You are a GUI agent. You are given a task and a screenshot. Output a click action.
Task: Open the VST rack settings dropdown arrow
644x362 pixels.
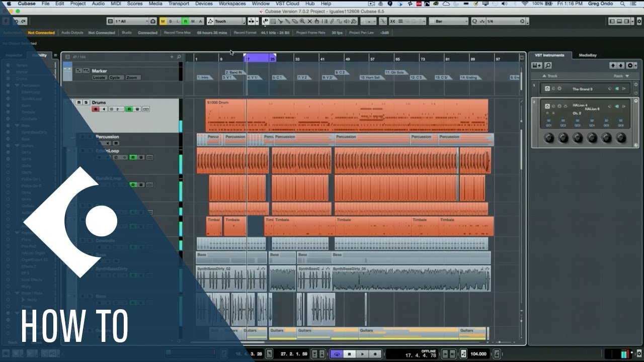click(629, 66)
